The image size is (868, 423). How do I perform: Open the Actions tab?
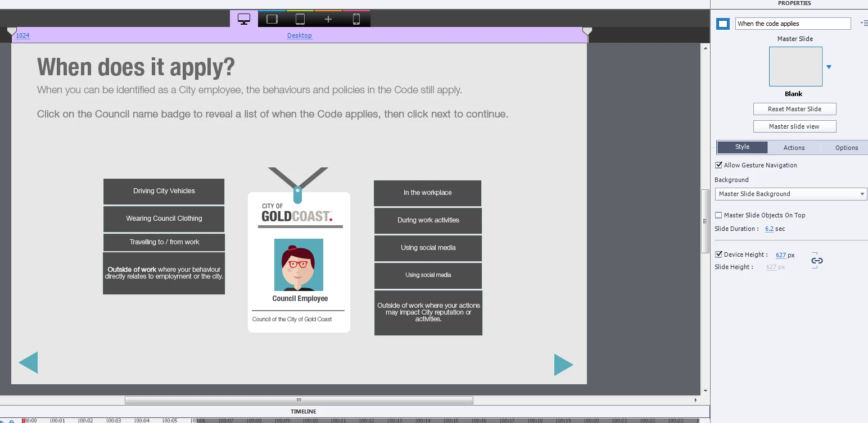(x=794, y=148)
